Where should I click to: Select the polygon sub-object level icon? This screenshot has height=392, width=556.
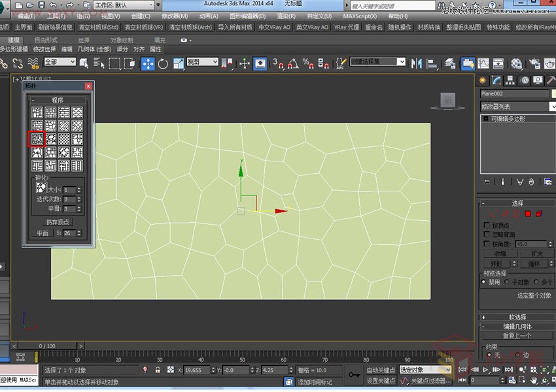coord(527,213)
